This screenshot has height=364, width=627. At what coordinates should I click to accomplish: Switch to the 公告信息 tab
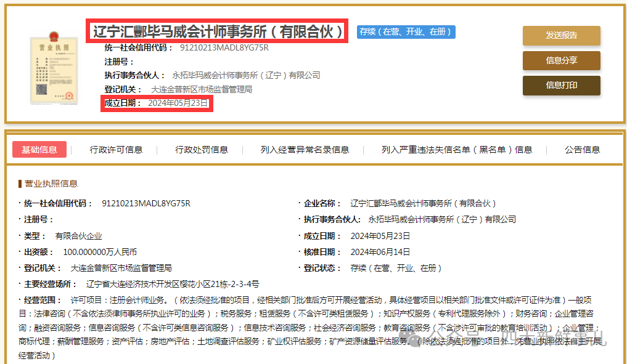click(x=582, y=150)
